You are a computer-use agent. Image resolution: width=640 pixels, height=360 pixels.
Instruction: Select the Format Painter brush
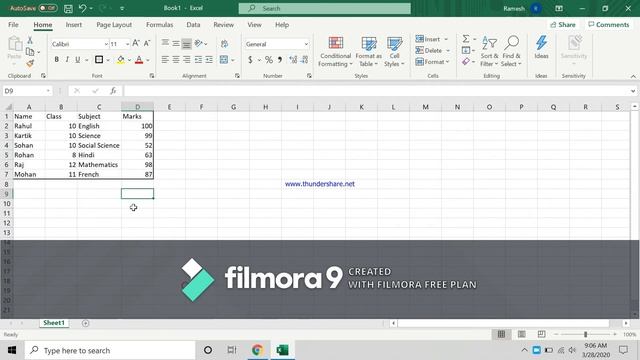pyautogui.click(x=30, y=63)
